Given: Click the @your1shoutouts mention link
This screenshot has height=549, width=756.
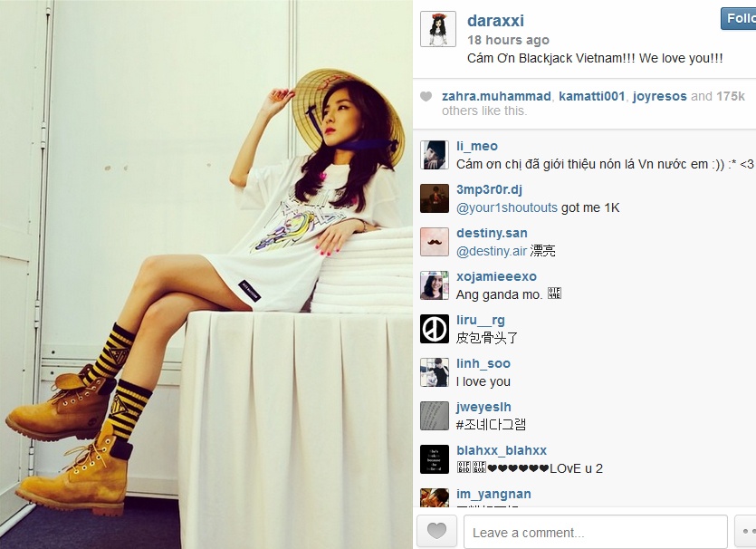Looking at the screenshot, I should pos(507,208).
